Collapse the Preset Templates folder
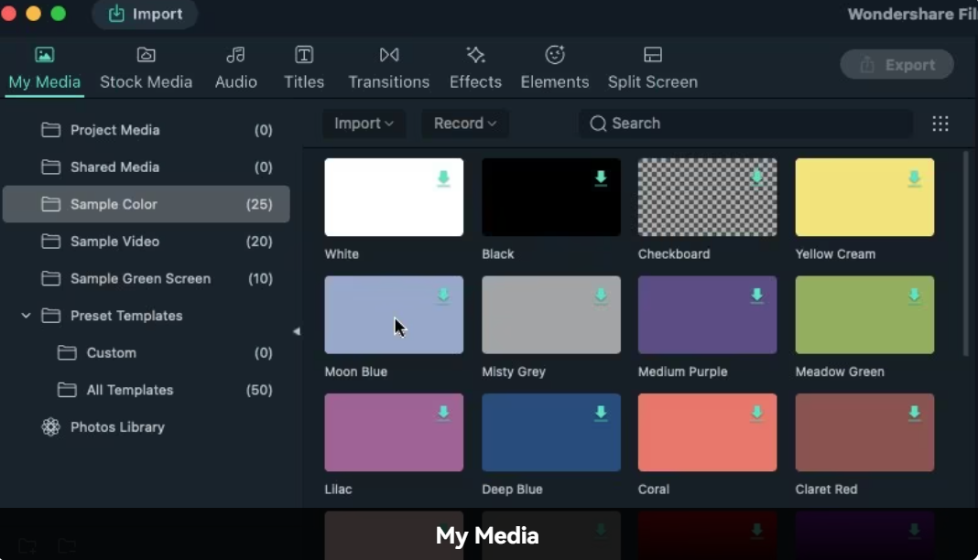Image resolution: width=978 pixels, height=560 pixels. [26, 316]
